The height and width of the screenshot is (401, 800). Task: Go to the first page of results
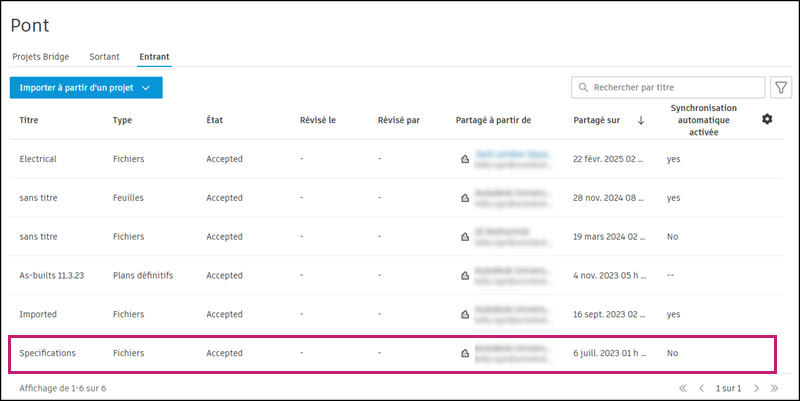coord(683,388)
